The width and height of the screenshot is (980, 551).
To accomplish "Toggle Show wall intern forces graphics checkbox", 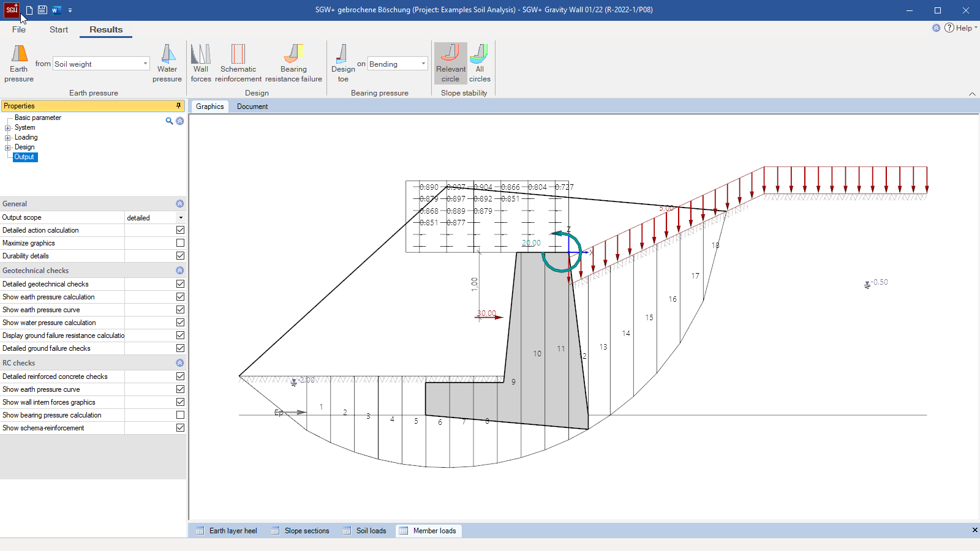I will pos(180,402).
